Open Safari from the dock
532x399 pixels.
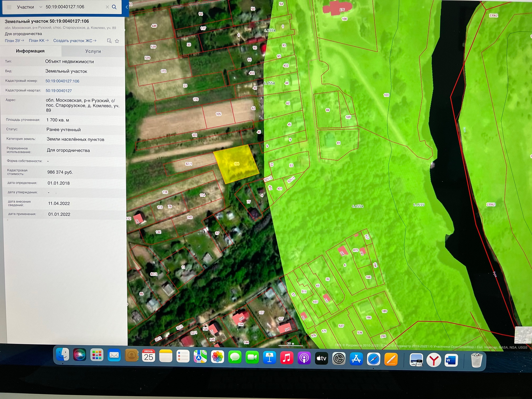tap(374, 359)
